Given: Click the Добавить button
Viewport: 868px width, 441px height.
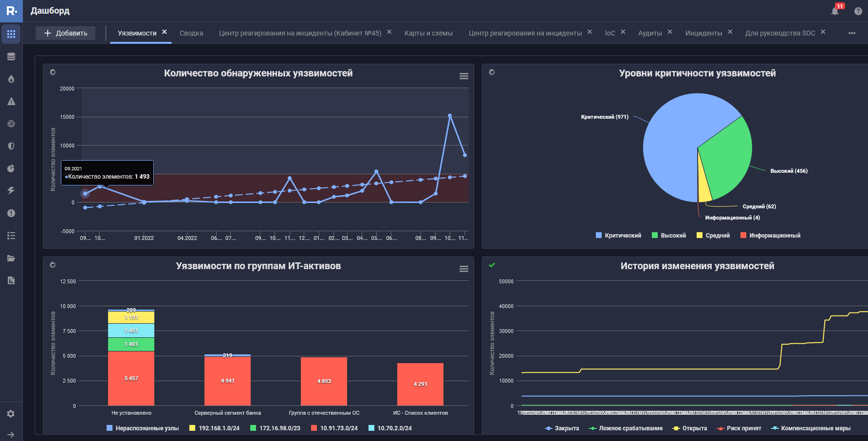Looking at the screenshot, I should 66,33.
